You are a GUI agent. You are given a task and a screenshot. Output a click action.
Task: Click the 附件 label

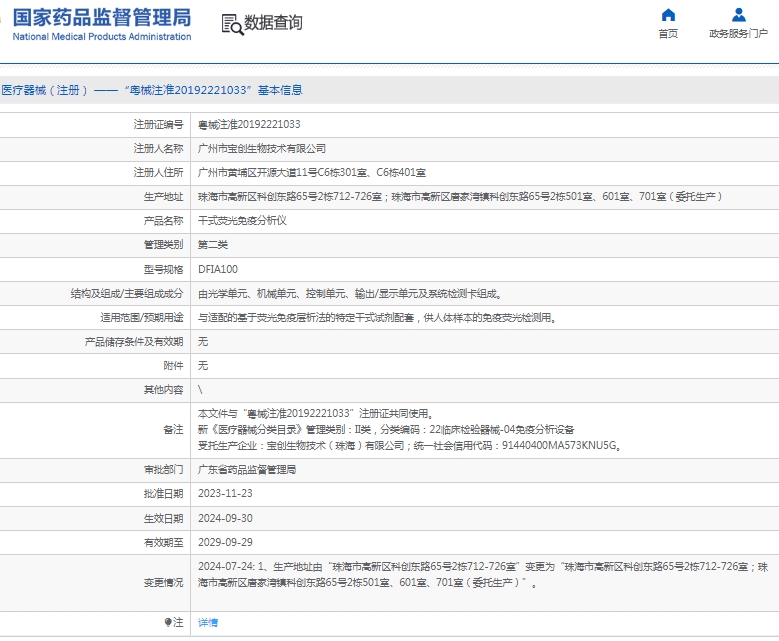click(x=173, y=366)
